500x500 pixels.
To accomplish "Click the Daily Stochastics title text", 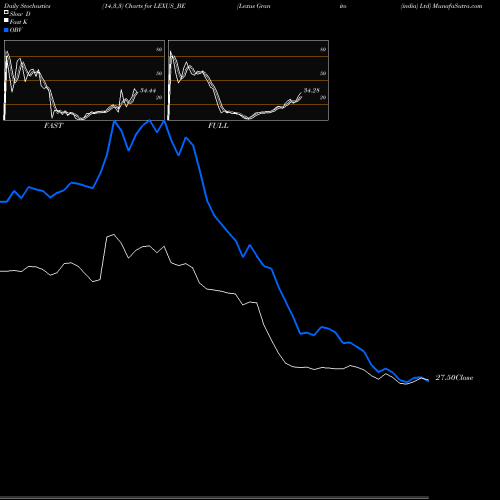I will point(27,6).
